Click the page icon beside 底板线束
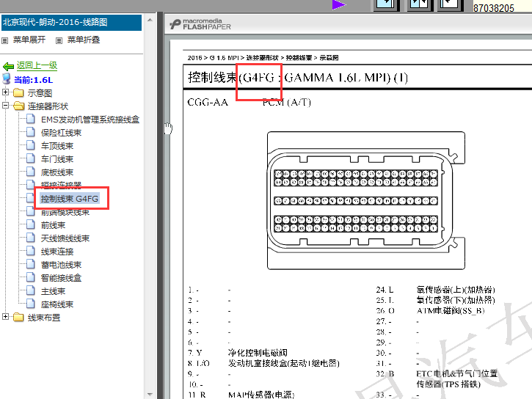Viewport: 532px width, 399px height. click(31, 172)
